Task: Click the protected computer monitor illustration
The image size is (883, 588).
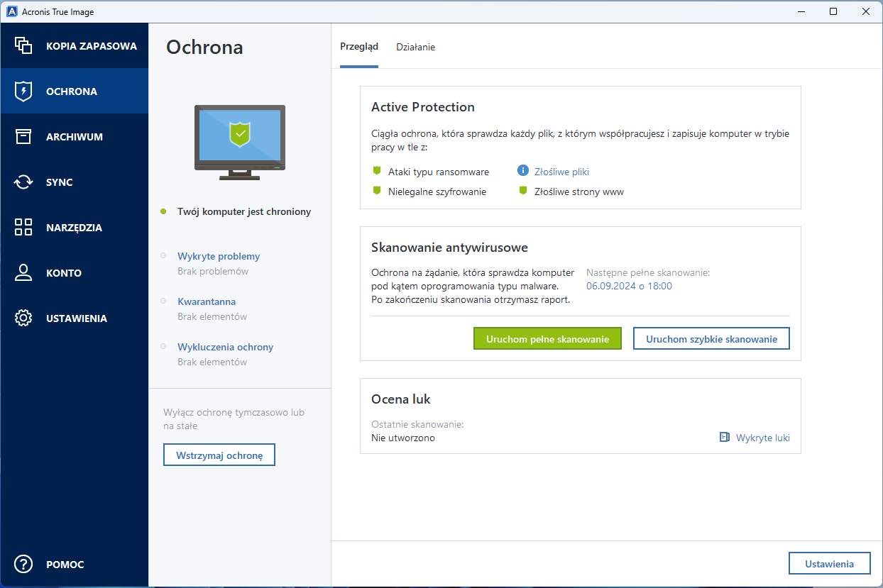Action: (240, 143)
